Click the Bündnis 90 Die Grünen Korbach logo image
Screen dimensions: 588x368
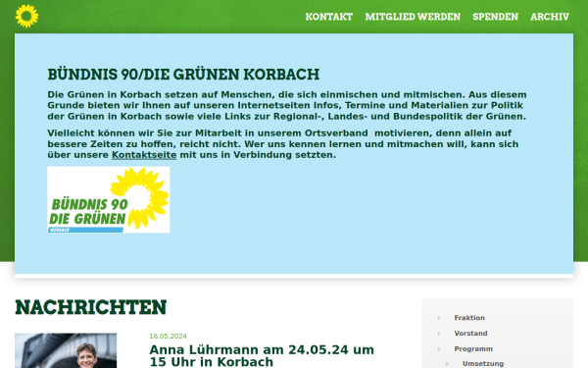click(x=109, y=200)
